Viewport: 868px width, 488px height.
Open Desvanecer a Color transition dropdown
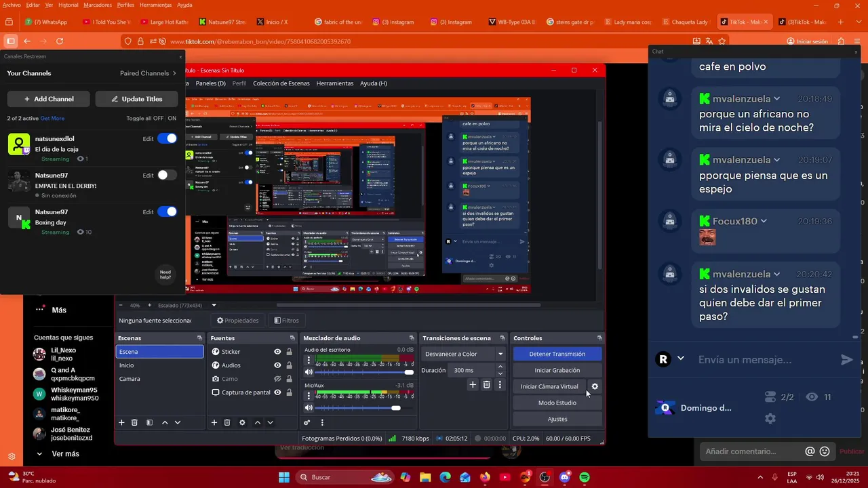465,354
